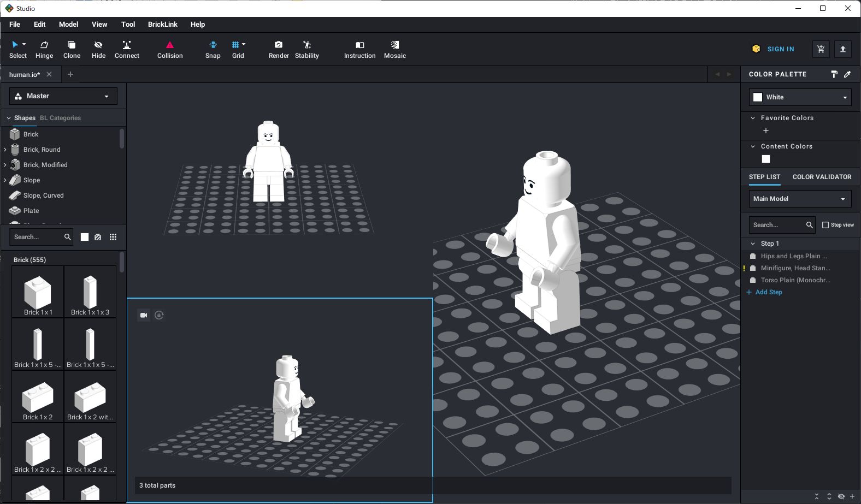The height and width of the screenshot is (504, 861).
Task: Close the human.io tab
Action: point(49,74)
